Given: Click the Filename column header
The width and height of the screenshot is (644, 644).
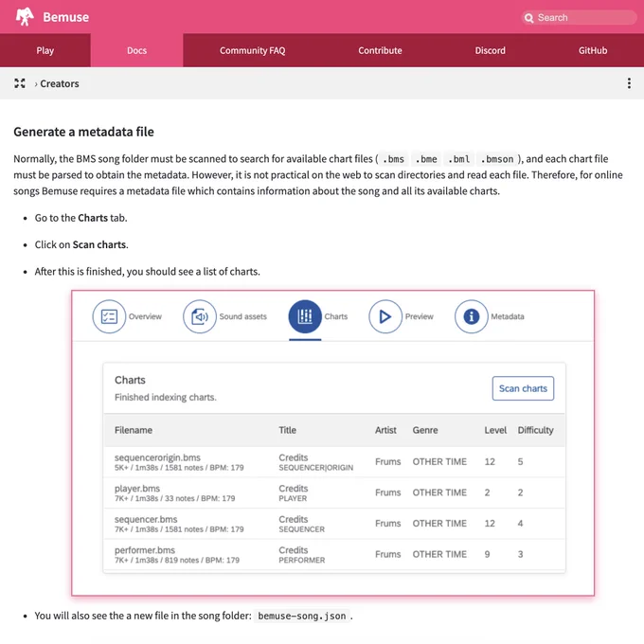Looking at the screenshot, I should [x=134, y=430].
